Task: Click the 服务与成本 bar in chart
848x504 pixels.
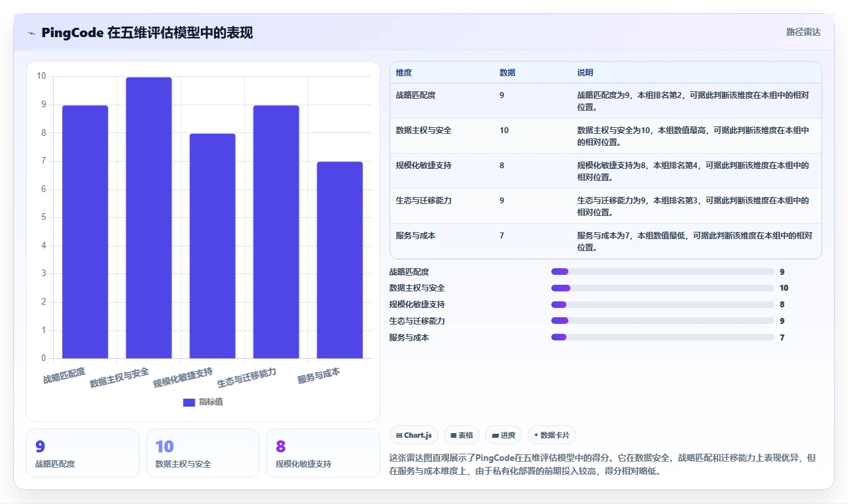Action: 340,260
